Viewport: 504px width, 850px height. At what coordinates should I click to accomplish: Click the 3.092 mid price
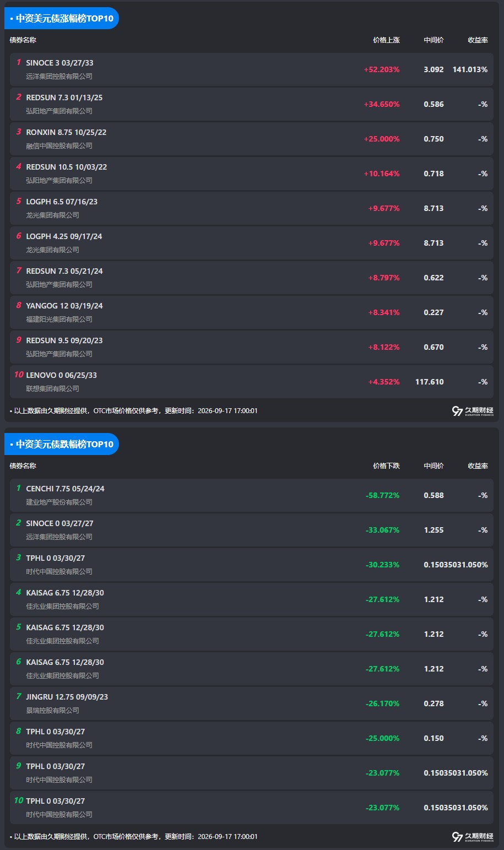tap(433, 69)
